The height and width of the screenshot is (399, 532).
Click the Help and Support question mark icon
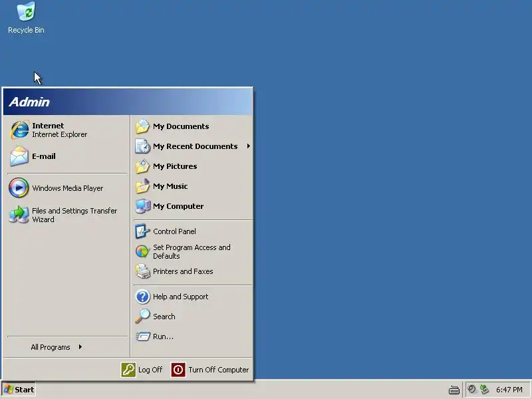click(x=142, y=297)
